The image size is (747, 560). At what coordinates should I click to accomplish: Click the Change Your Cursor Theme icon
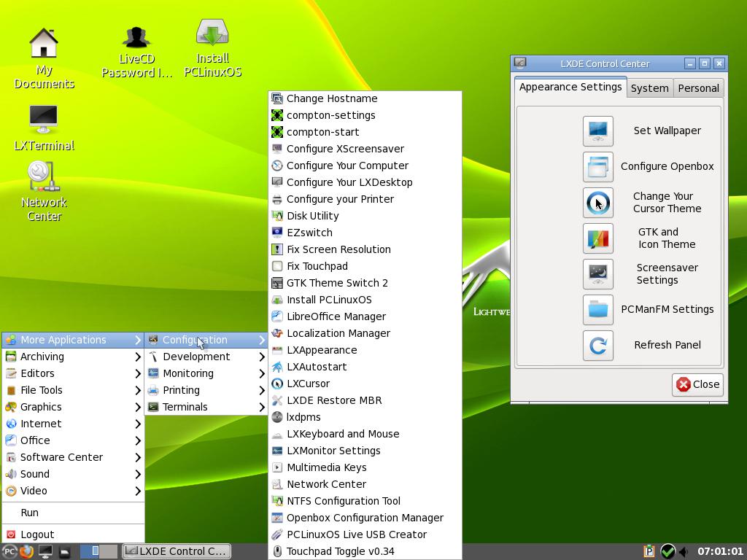[x=597, y=203]
